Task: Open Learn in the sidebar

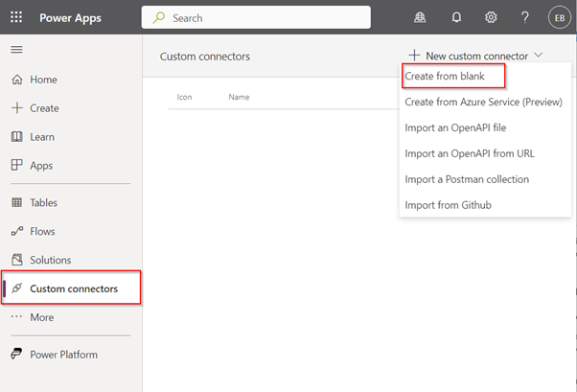Action: coord(42,137)
